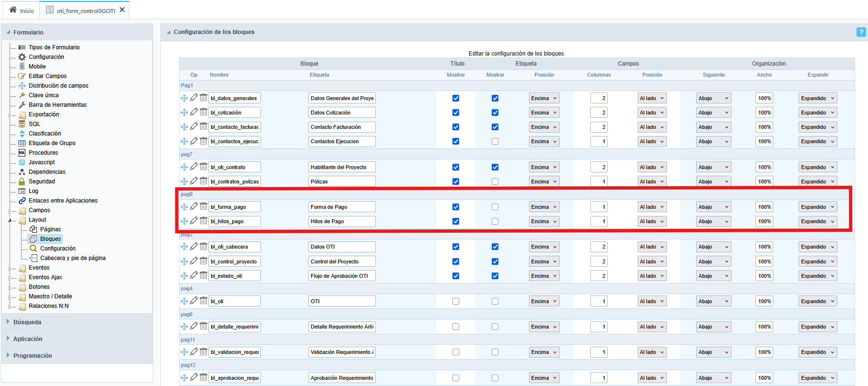Enable label Mostrar checkbox for bl_contactos_ejecuc
Screen dimensions: 868x386
(x=495, y=141)
